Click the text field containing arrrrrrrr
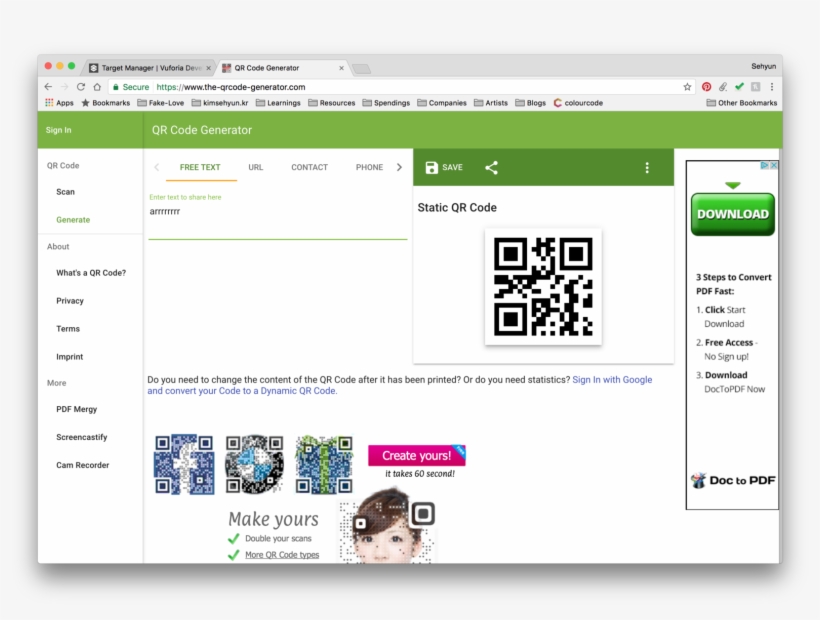This screenshot has width=820, height=620. 278,217
